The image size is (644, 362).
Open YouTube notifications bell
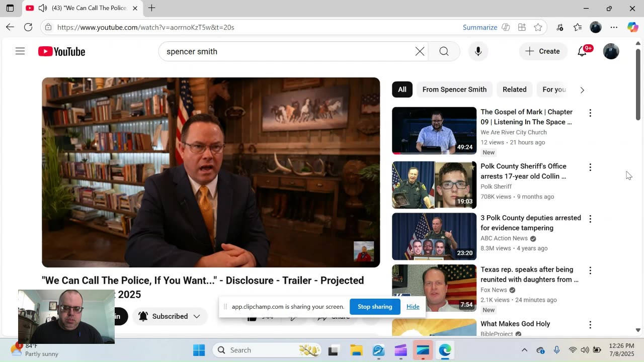tap(582, 51)
